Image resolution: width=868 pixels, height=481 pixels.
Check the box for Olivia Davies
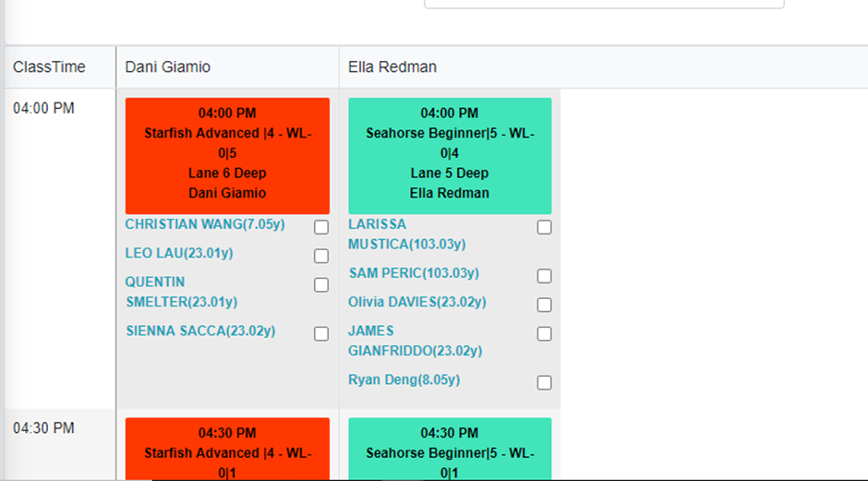545,305
